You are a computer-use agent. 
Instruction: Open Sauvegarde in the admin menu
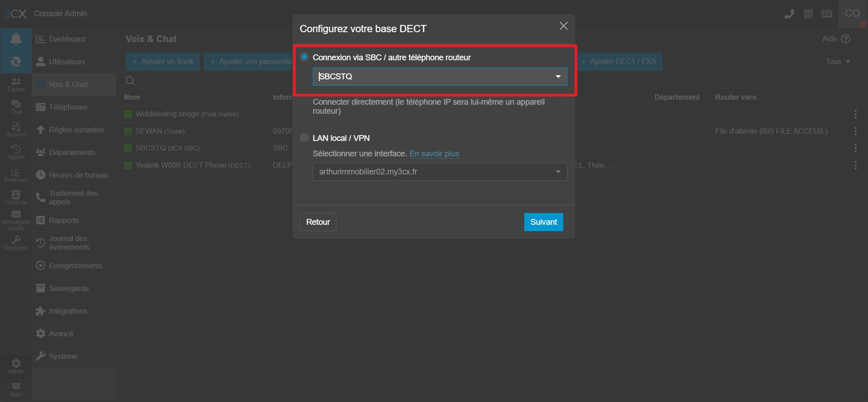pos(74,288)
